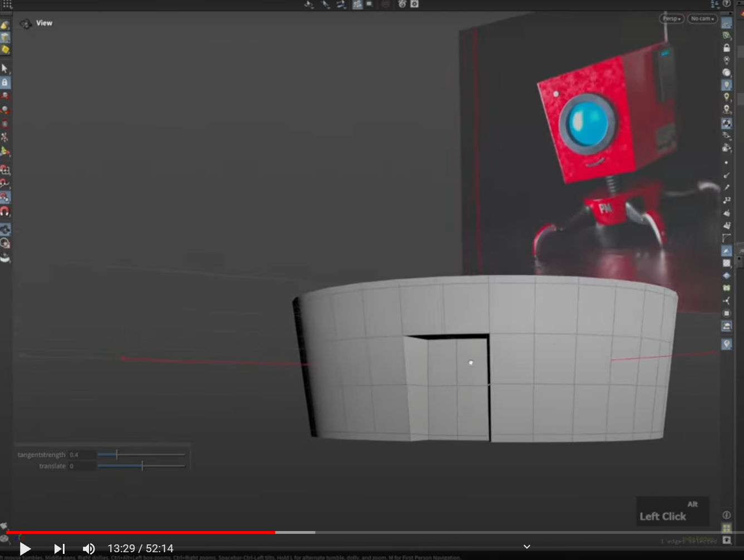Click the yellow light bulb display option
This screenshot has width=744, height=560.
726,97
